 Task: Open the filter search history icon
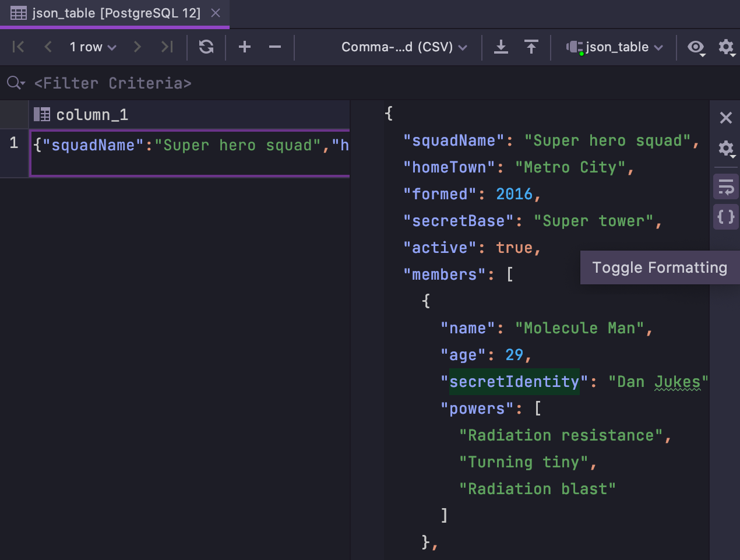click(16, 83)
